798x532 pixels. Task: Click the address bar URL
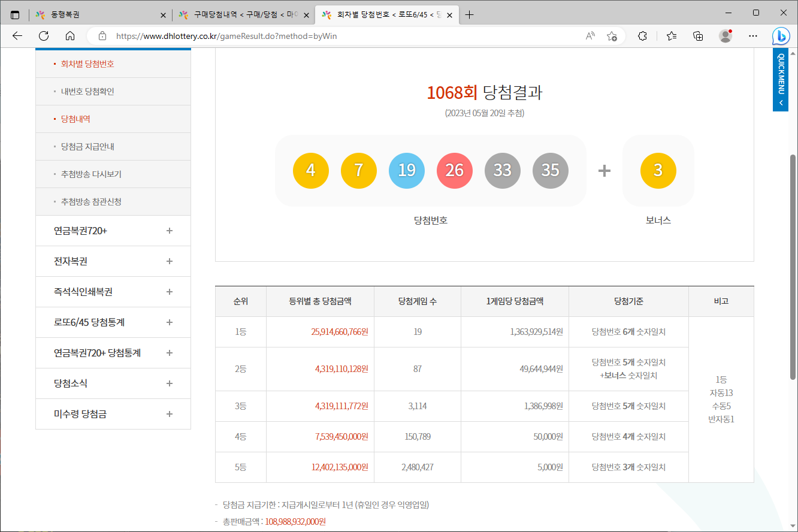[x=226, y=36]
